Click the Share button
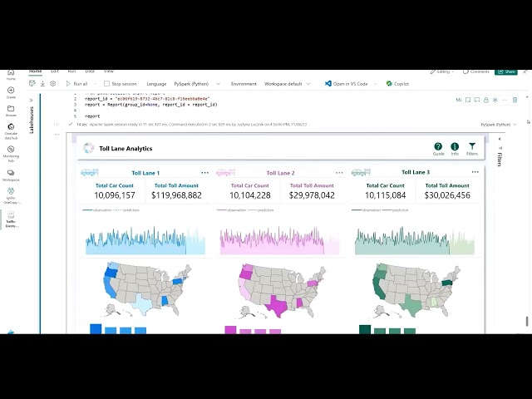The image size is (532, 399). pos(506,71)
